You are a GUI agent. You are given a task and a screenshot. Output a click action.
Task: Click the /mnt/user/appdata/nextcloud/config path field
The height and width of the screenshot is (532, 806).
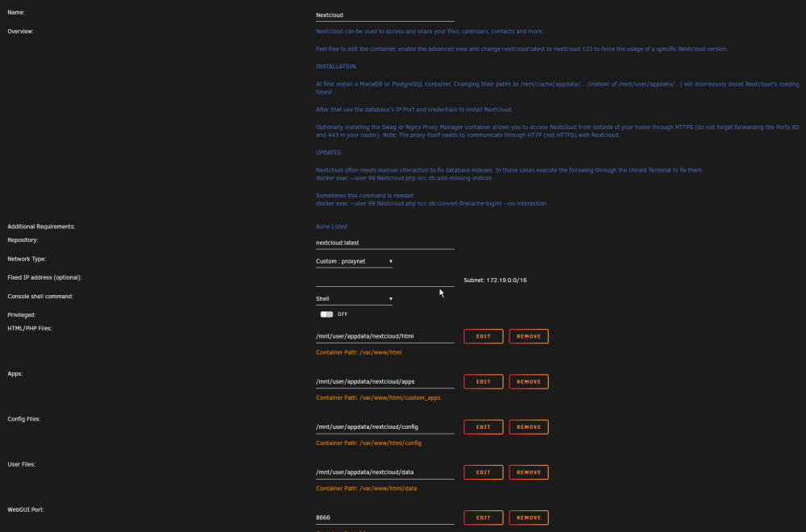click(x=385, y=426)
